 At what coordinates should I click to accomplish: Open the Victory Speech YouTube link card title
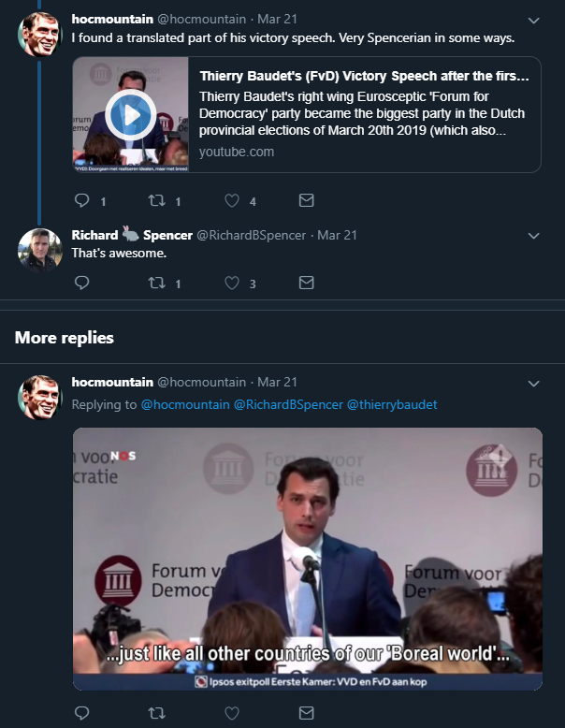tap(365, 77)
